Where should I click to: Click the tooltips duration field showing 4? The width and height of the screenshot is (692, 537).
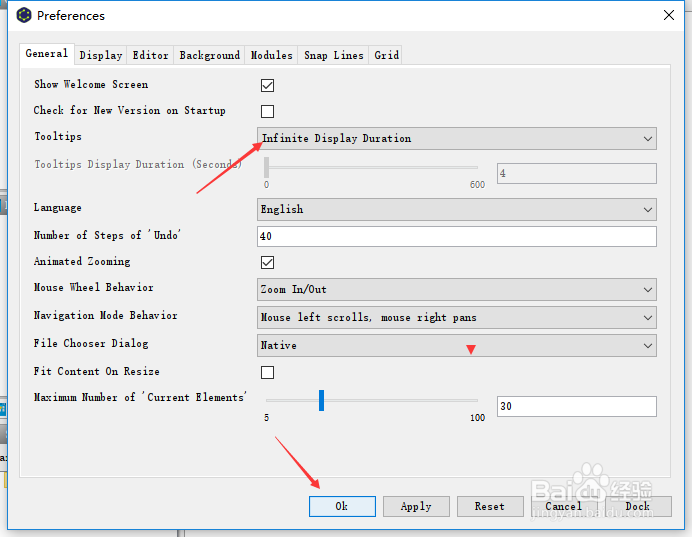[x=577, y=173]
